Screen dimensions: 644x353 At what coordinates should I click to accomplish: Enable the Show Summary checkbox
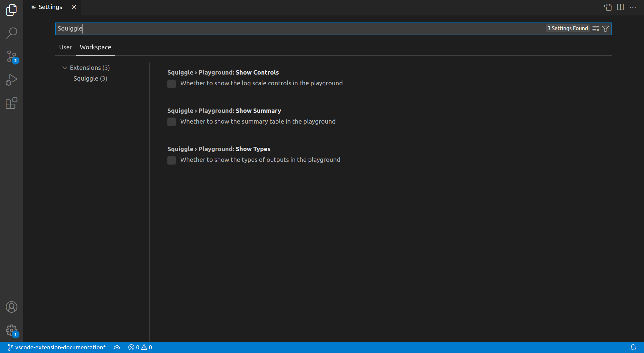click(x=171, y=122)
